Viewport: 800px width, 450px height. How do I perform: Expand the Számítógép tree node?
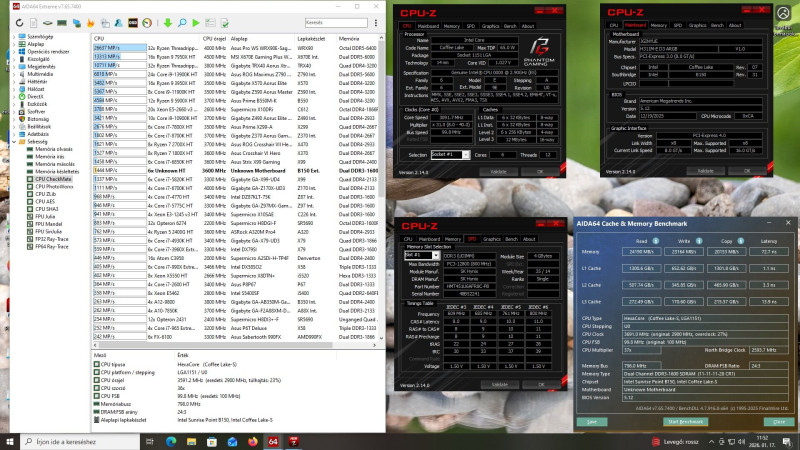(x=14, y=37)
